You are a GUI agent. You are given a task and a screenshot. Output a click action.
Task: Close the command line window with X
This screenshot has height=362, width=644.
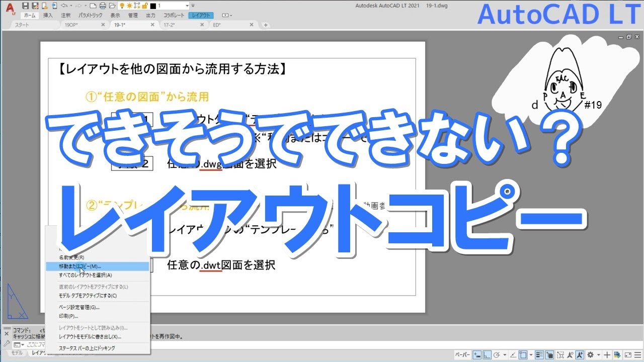pyautogui.click(x=6, y=334)
